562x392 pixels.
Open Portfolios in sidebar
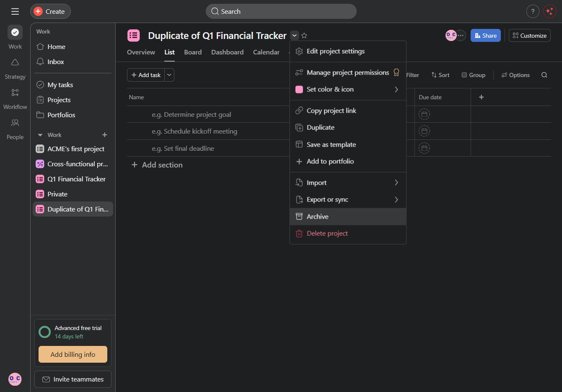tap(72, 115)
